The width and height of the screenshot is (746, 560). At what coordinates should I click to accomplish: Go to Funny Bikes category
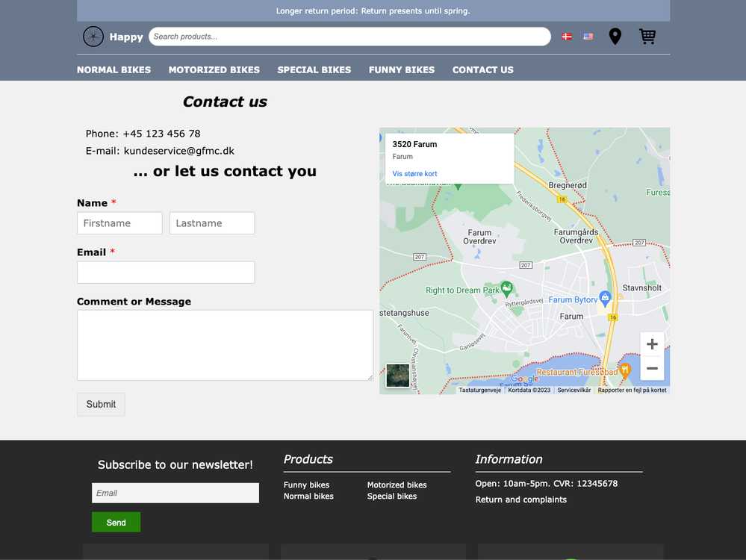pos(402,69)
